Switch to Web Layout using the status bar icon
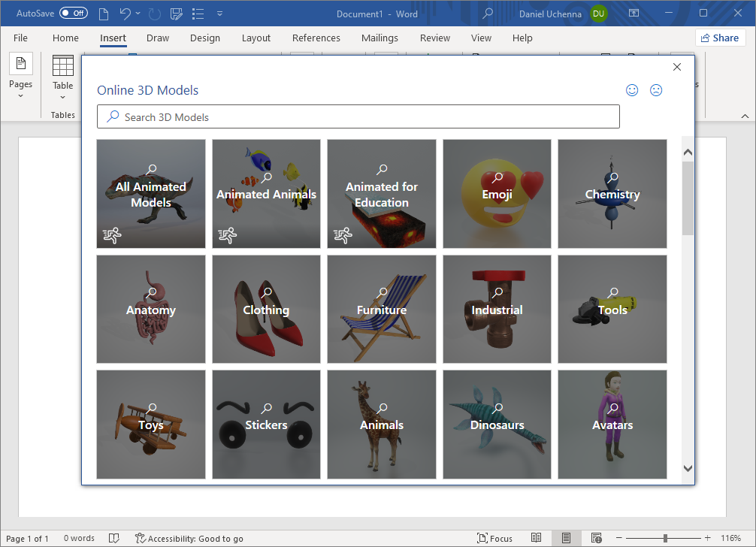This screenshot has width=756, height=547. 596,538
